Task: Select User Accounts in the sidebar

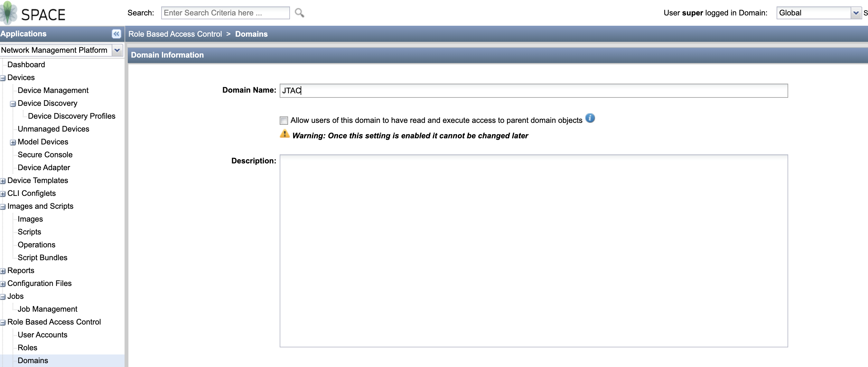Action: click(42, 335)
